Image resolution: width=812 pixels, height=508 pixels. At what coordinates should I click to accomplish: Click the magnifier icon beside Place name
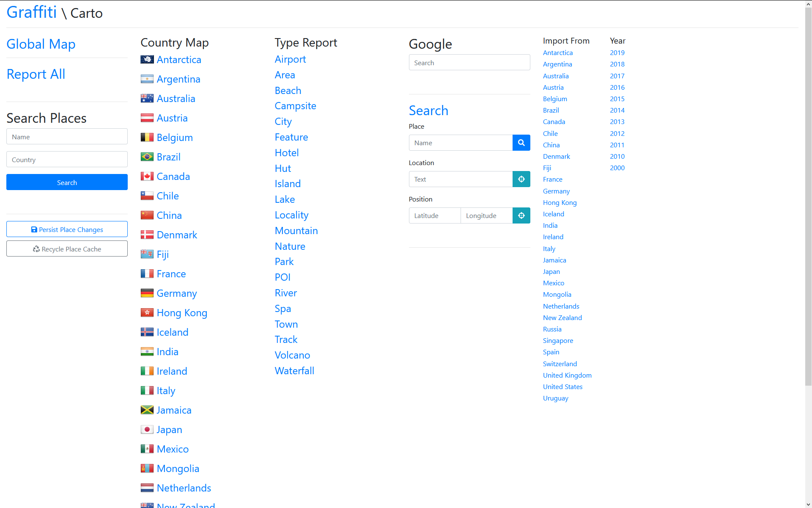pos(521,143)
